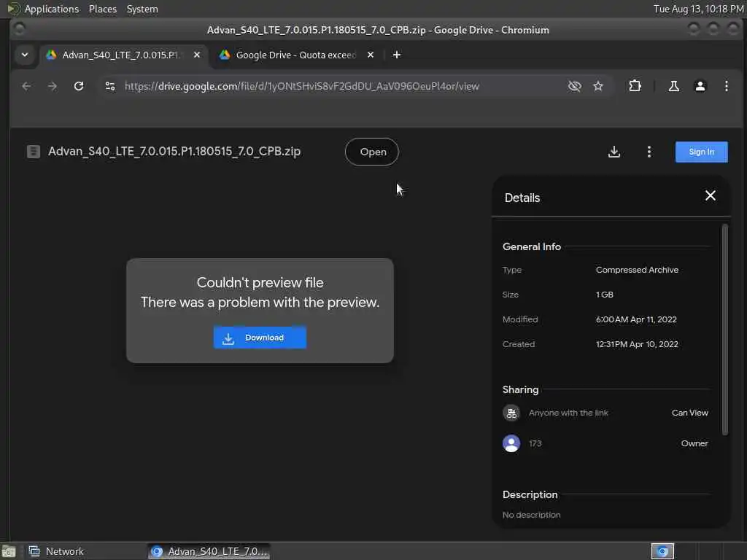Click the 'Owner' role text
The height and width of the screenshot is (560, 747).
tap(694, 443)
